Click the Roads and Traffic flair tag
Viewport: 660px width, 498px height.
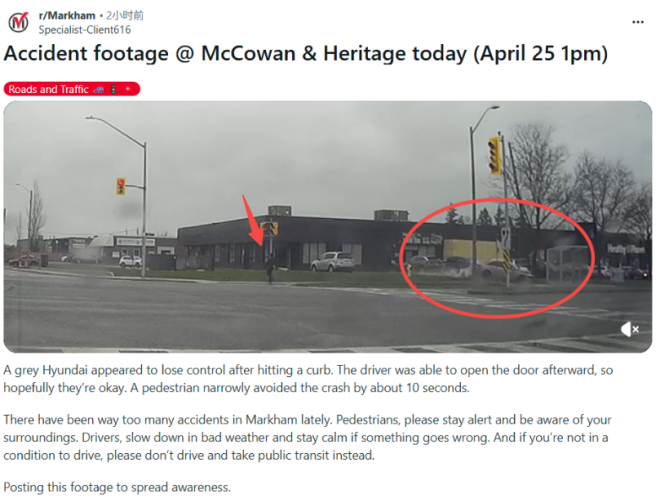coord(72,89)
